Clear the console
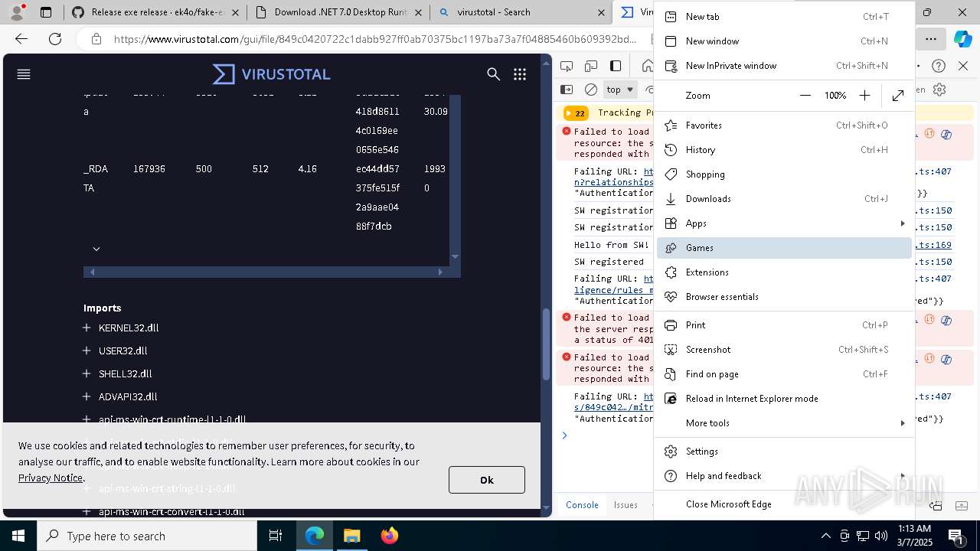Image resolution: width=980 pixels, height=551 pixels. pos(591,90)
